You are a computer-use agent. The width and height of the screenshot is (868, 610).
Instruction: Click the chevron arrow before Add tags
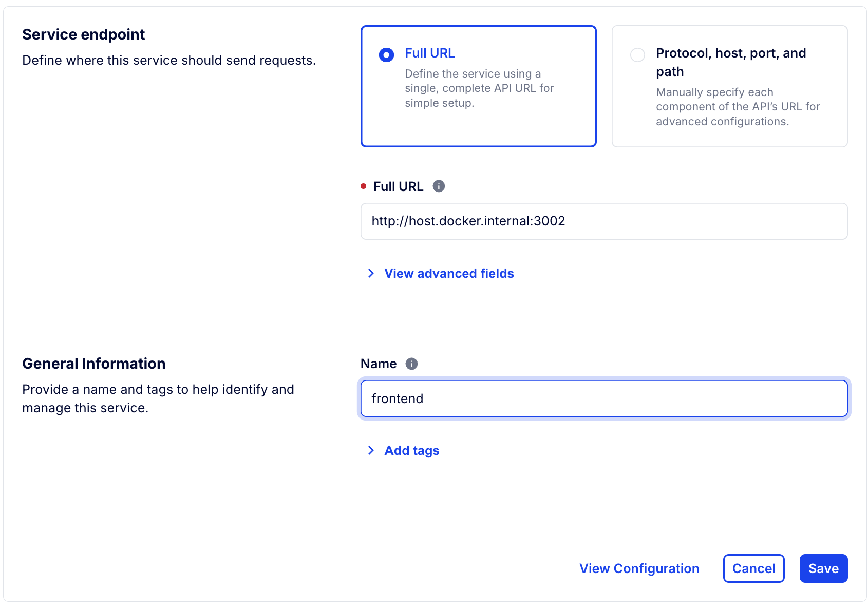[371, 451]
